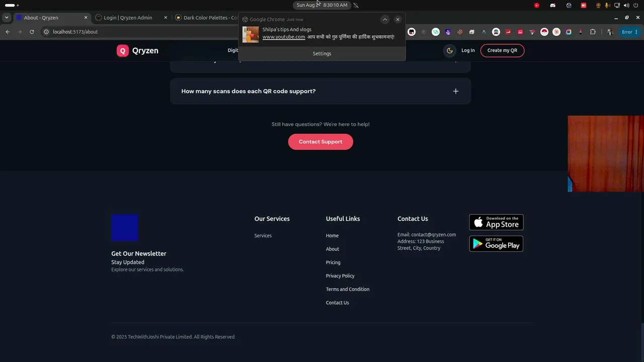Click the red bar chart extension icon
The height and width of the screenshot is (362, 644).
point(520,32)
